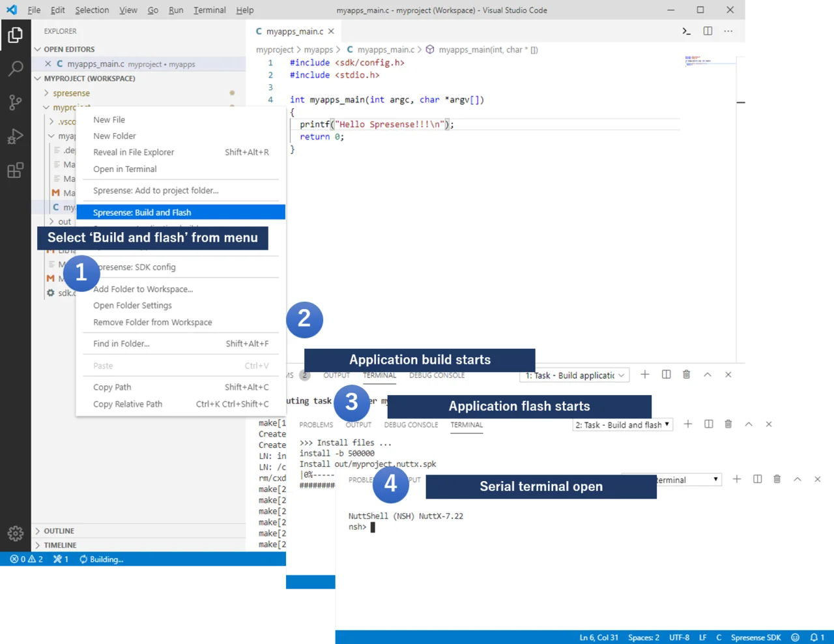834x644 pixels.
Task: Open the terminal icon in editor toolbar
Action: coord(686,31)
